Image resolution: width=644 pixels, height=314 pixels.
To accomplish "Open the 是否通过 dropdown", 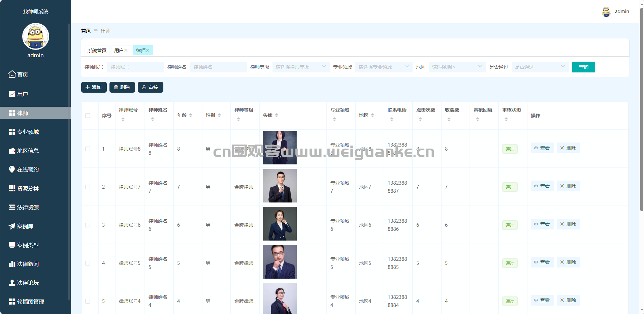I will 540,67.
